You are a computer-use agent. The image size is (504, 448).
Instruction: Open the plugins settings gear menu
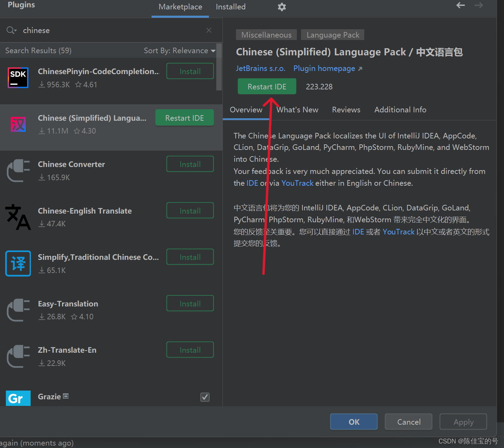point(282,7)
